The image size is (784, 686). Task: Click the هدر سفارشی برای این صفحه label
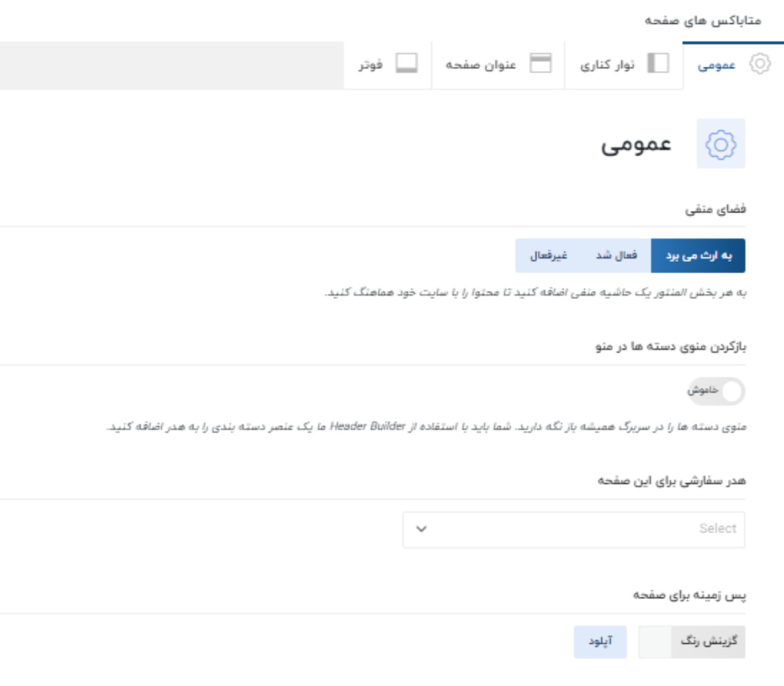(x=672, y=481)
